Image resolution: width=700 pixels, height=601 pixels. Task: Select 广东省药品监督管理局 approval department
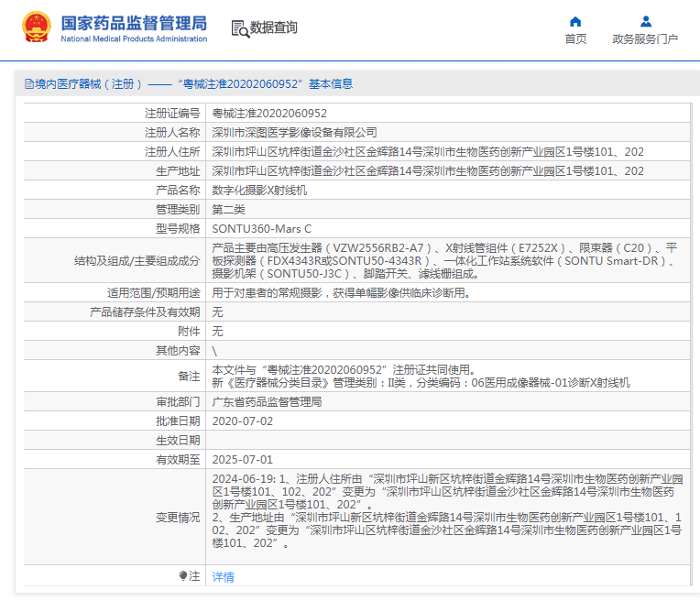(x=267, y=402)
